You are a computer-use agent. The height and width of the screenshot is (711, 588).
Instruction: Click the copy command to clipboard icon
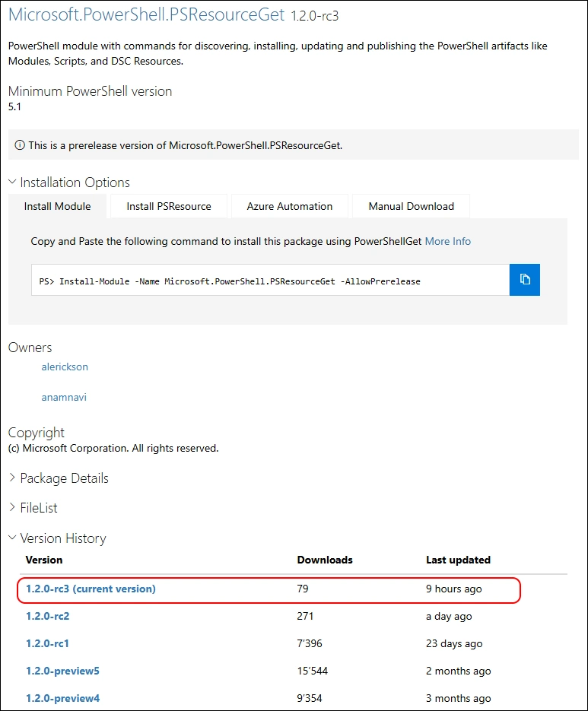pos(524,280)
